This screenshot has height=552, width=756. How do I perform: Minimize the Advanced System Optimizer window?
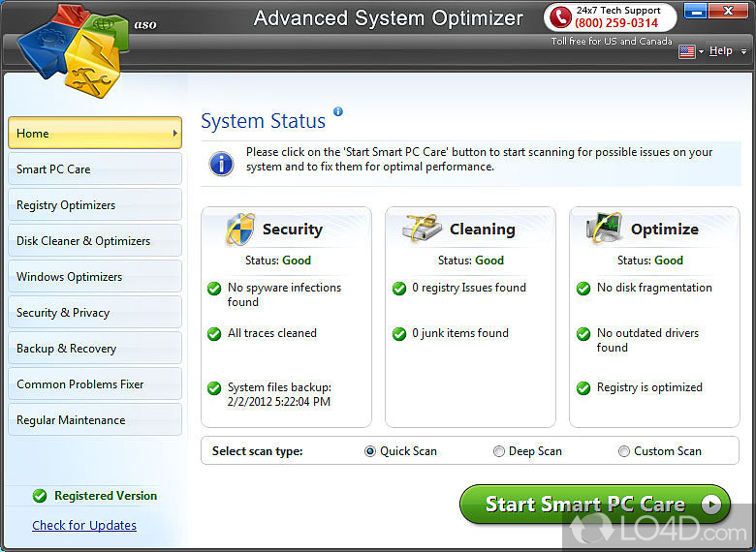click(696, 11)
